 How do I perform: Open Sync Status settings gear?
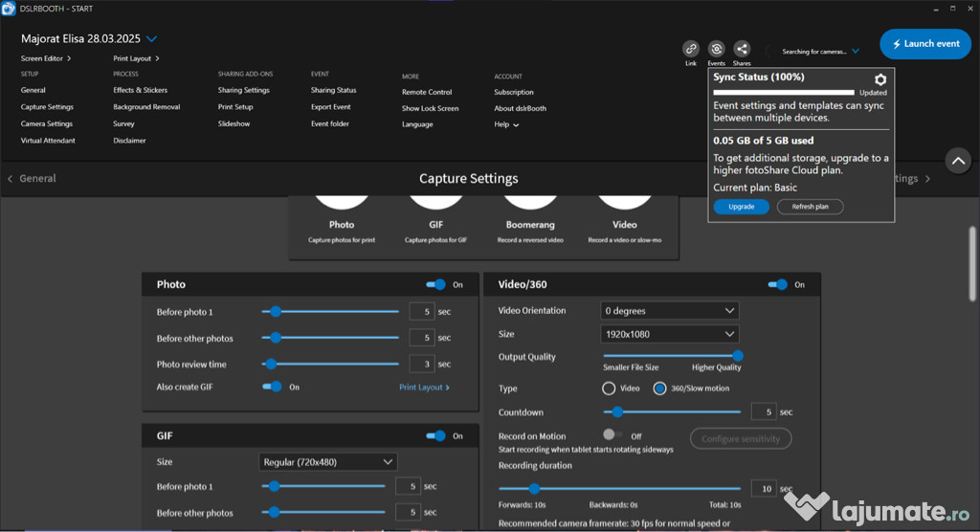pyautogui.click(x=880, y=79)
